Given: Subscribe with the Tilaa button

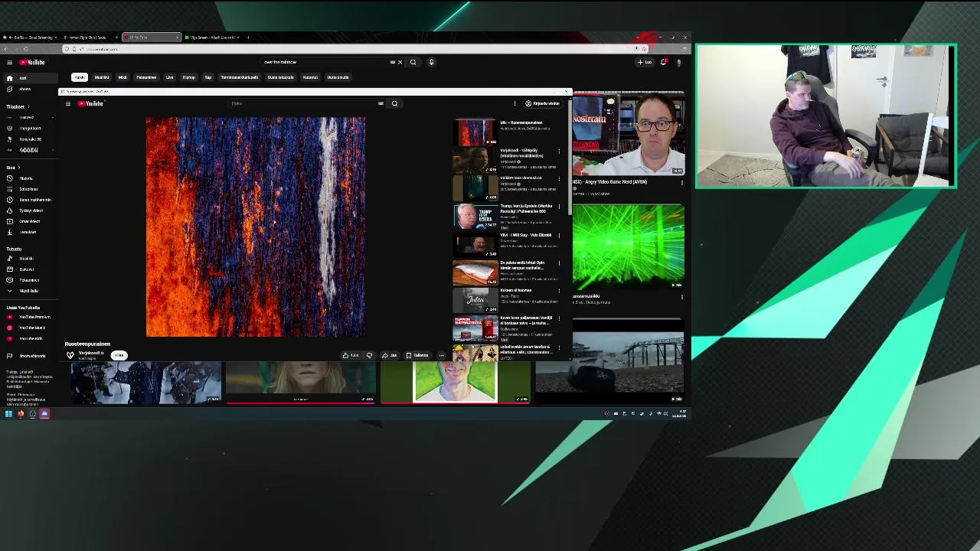Looking at the screenshot, I should pos(119,355).
